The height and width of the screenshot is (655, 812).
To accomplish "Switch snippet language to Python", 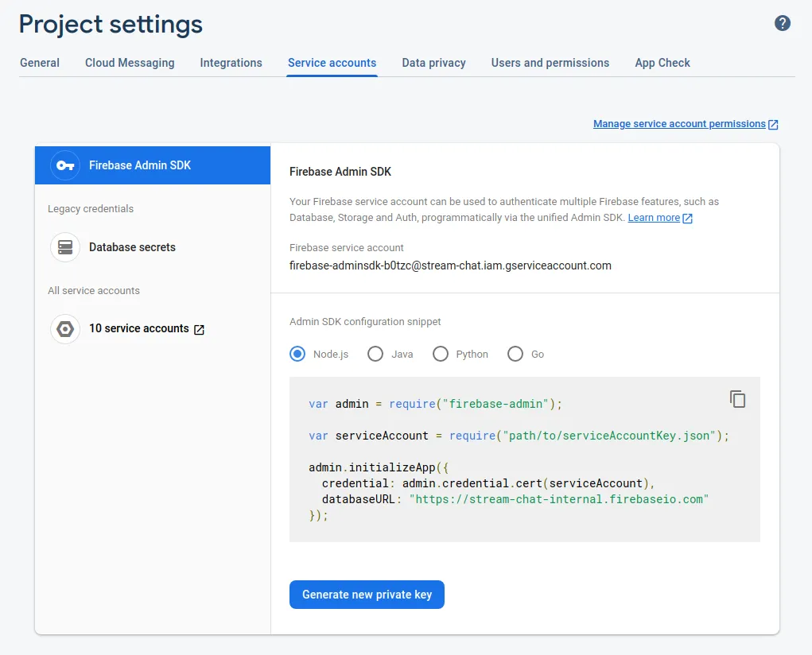I will 441,354.
